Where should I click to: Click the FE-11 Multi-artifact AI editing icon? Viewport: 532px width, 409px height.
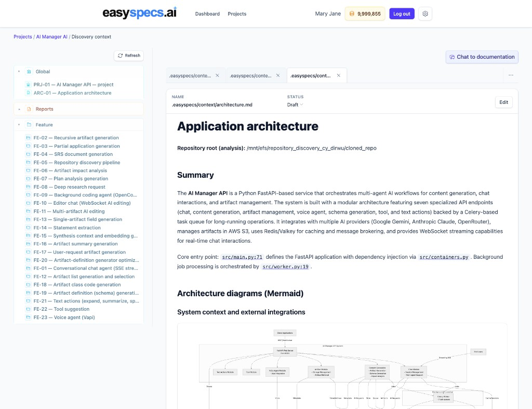[x=28, y=211]
